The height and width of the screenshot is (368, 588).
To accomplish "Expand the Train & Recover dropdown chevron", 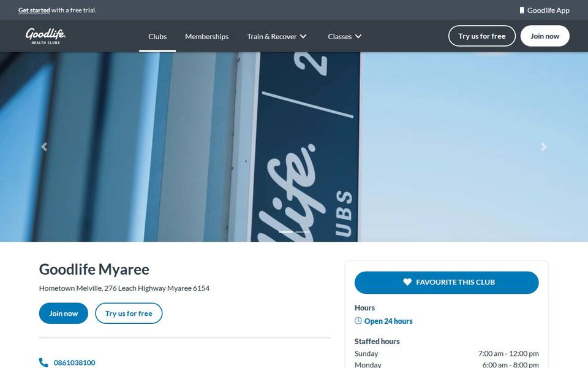I will pyautogui.click(x=303, y=36).
